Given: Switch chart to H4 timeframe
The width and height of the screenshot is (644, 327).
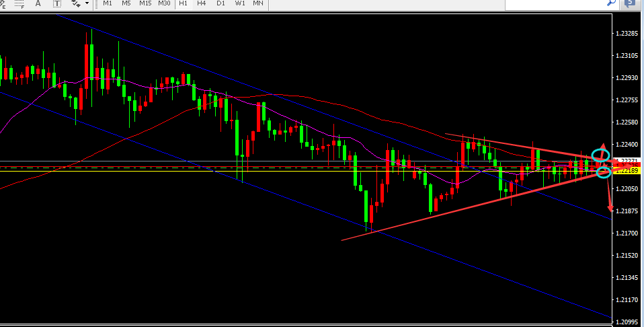Looking at the screenshot, I should (201, 3).
